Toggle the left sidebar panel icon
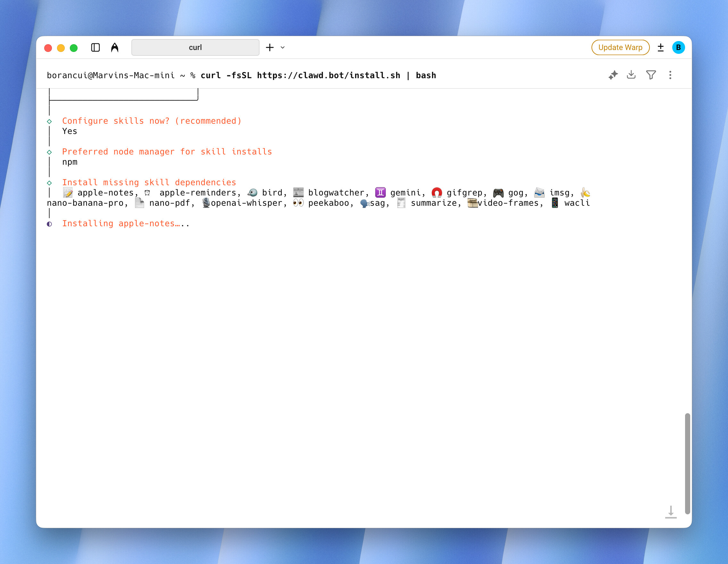 tap(95, 48)
